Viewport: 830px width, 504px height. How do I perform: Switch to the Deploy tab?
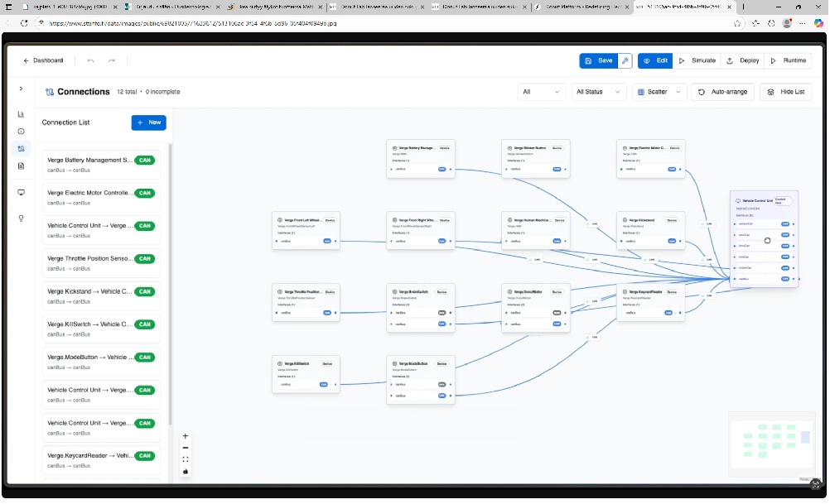[742, 60]
